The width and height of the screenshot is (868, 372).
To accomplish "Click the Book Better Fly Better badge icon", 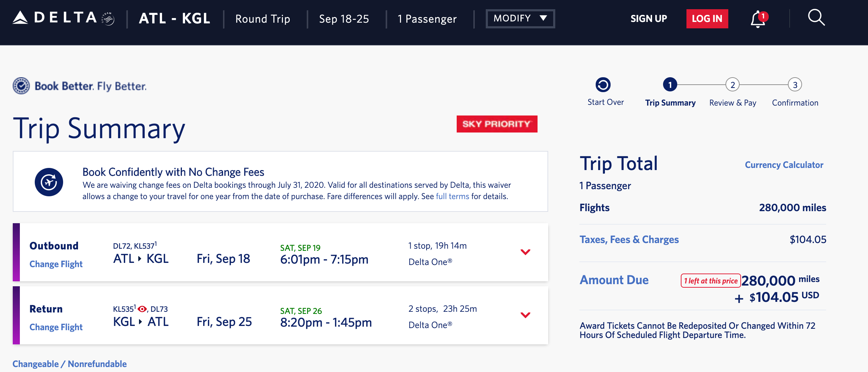I will (21, 86).
